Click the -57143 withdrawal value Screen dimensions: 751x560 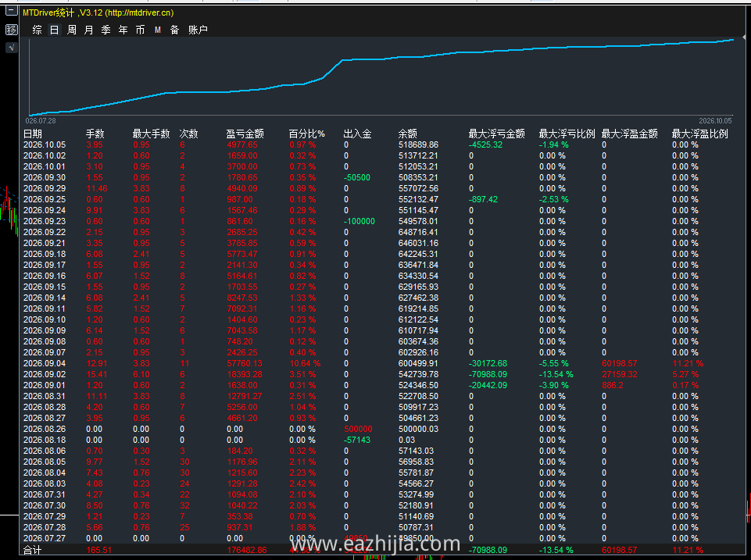pos(357,441)
